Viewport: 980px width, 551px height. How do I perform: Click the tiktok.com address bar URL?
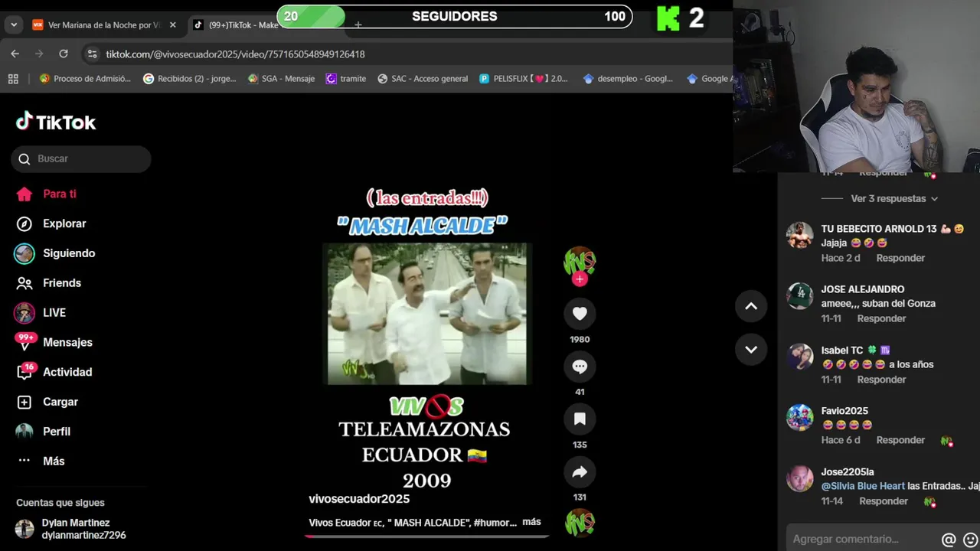coord(235,54)
